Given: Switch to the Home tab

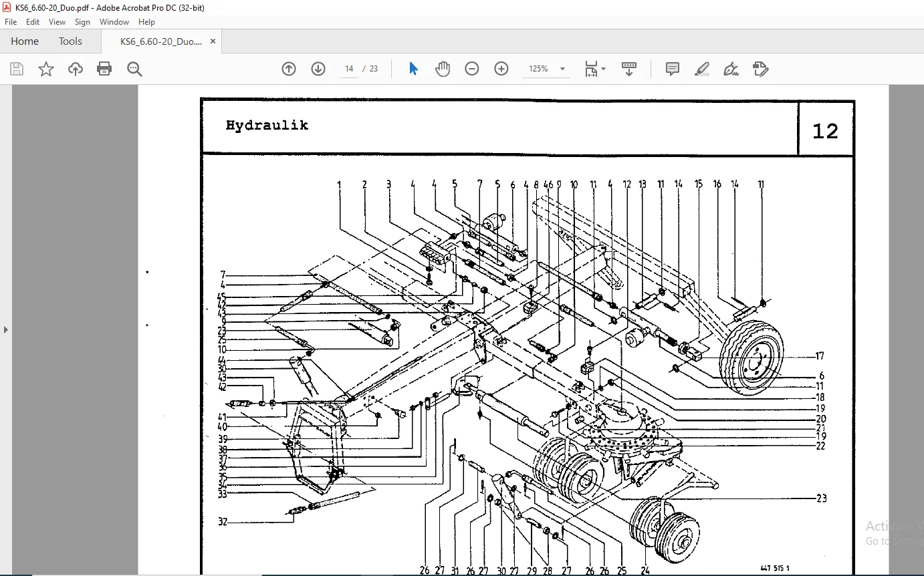Looking at the screenshot, I should click(x=25, y=41).
